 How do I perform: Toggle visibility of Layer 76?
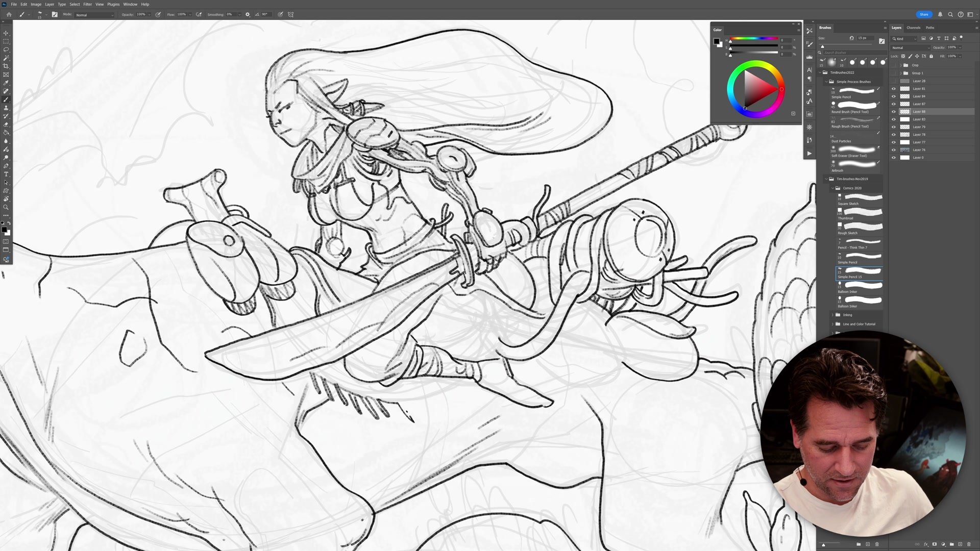point(893,150)
